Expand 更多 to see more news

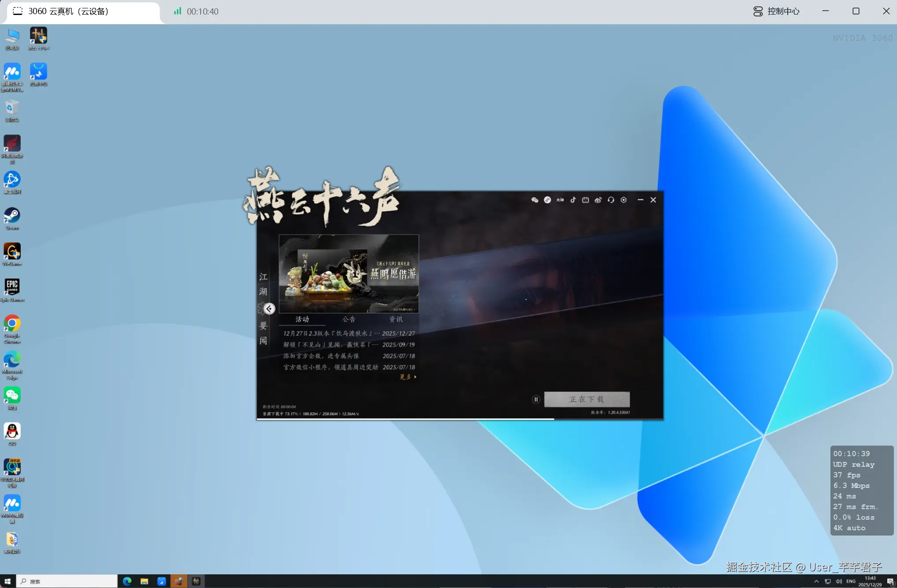[408, 377]
